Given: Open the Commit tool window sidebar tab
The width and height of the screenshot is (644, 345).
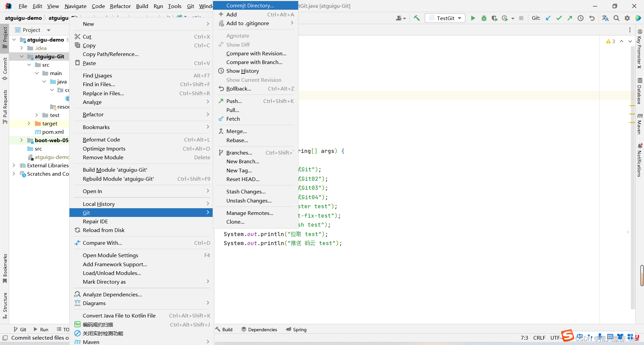Looking at the screenshot, I should pyautogui.click(x=5, y=69).
